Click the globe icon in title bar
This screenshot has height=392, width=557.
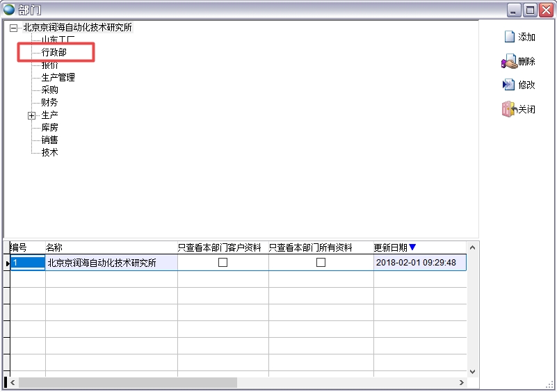[x=10, y=10]
